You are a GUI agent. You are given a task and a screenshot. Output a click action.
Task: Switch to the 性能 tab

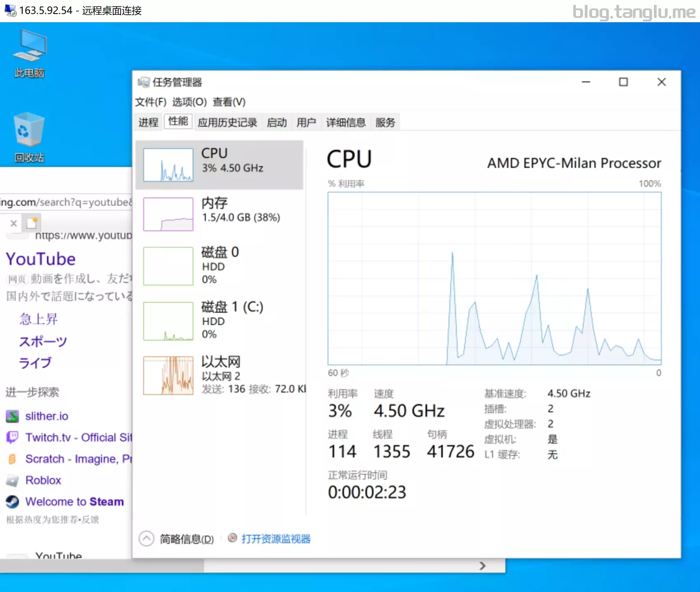[x=178, y=121]
